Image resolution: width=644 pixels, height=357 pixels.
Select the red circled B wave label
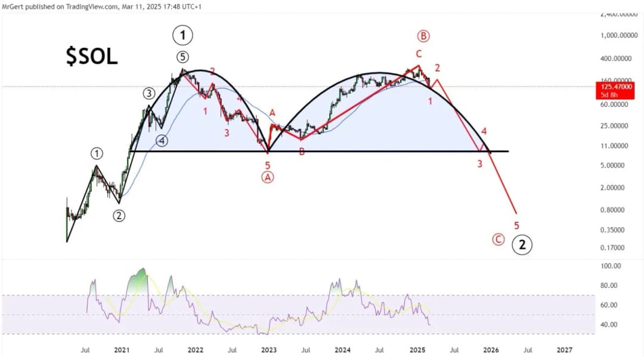[x=423, y=36]
